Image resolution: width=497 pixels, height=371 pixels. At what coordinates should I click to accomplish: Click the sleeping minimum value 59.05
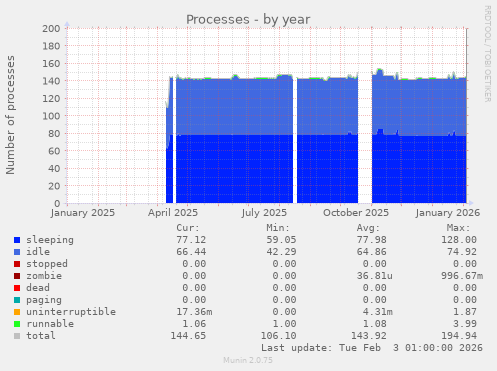pos(281,240)
